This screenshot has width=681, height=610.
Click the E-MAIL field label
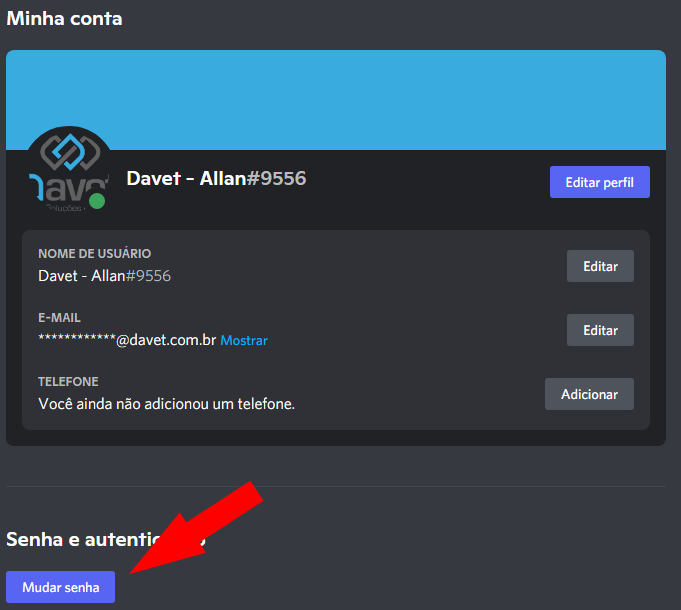59,318
